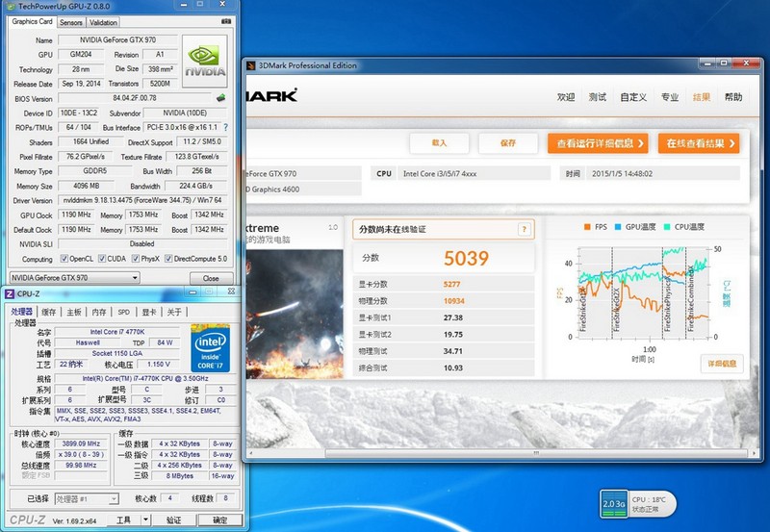Click the orange 在线查看结果 button
The image size is (770, 532).
pyautogui.click(x=699, y=143)
